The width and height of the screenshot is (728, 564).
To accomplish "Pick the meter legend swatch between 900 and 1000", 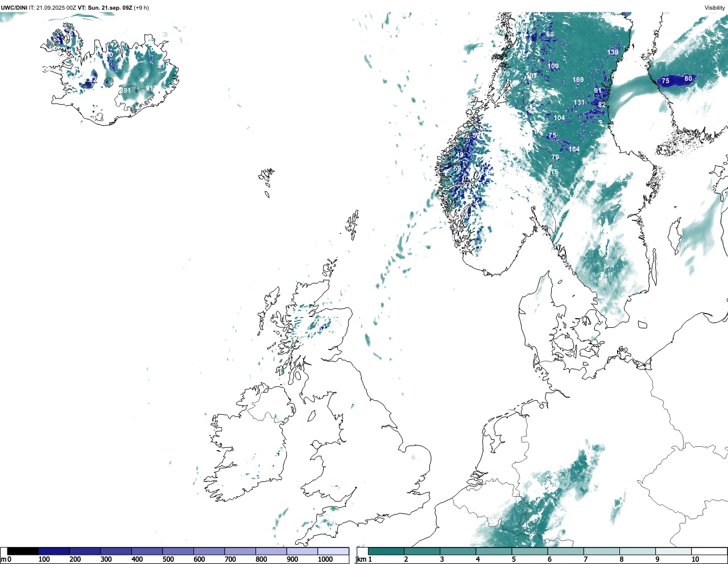I will [302, 551].
